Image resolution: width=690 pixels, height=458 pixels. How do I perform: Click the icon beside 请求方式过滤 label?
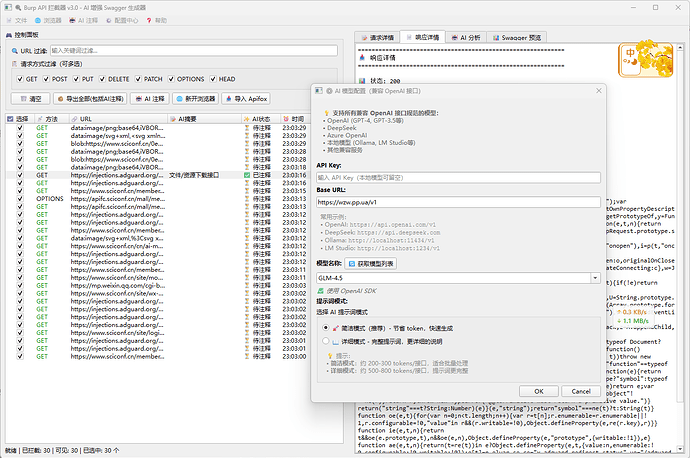coord(15,64)
